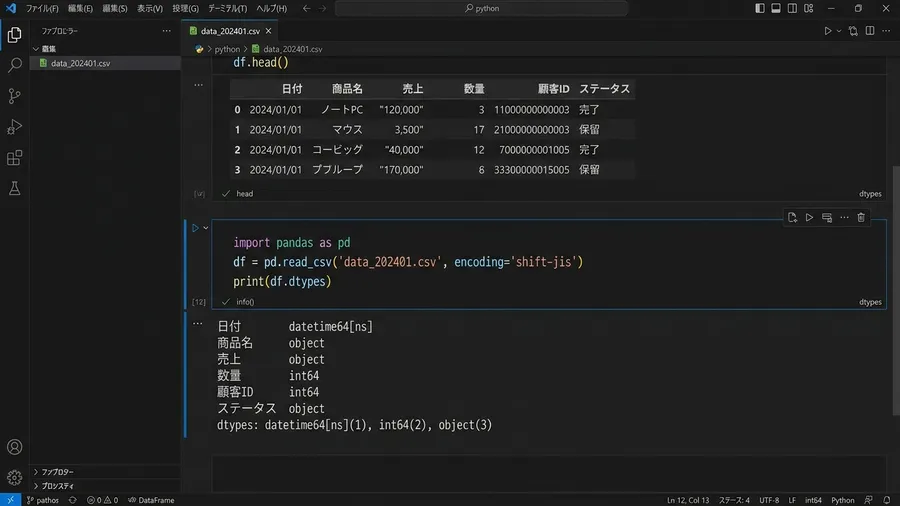Click the data_202401.csv breadcrumb segment
Screen dimensions: 900x506
pyautogui.click(x=287, y=49)
